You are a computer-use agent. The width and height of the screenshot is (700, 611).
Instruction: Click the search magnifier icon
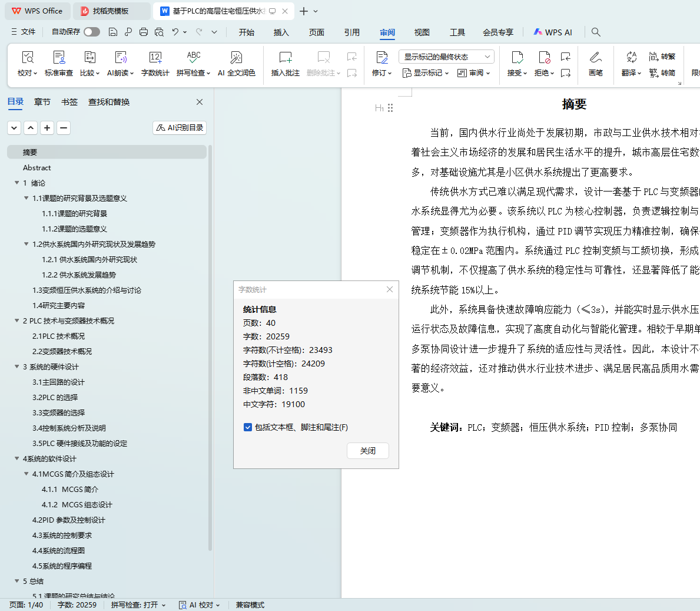(x=596, y=32)
